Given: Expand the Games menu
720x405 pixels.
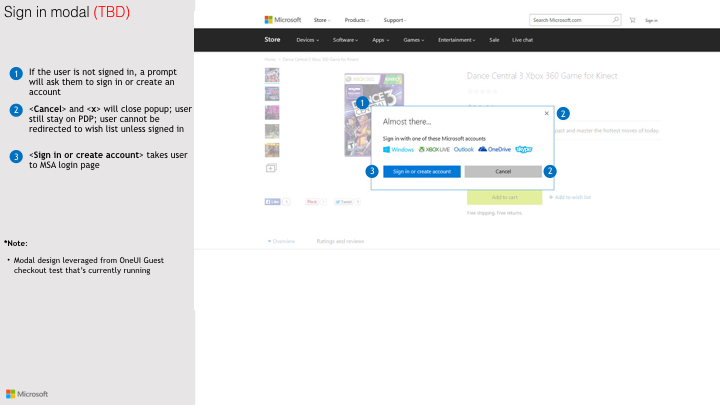Looking at the screenshot, I should click(414, 40).
